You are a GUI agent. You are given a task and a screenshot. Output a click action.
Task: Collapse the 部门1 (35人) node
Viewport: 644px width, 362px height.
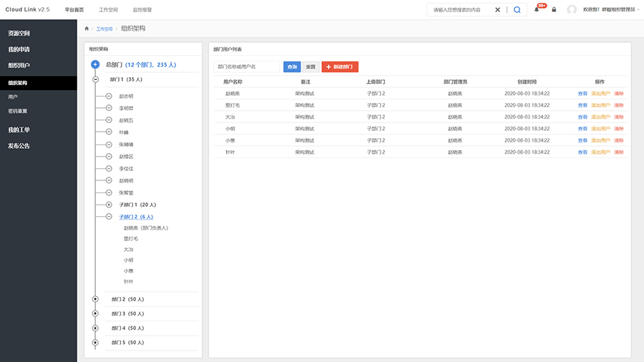pyautogui.click(x=96, y=79)
